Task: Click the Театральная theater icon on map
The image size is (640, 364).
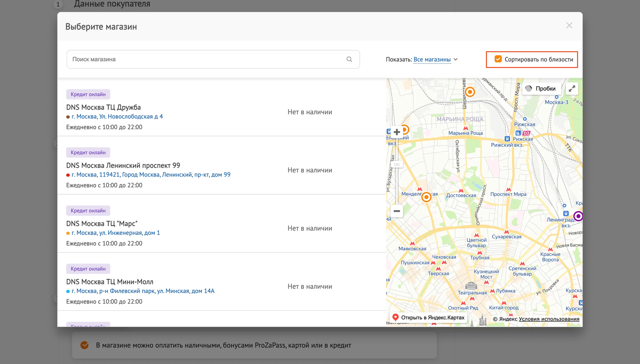Action: click(x=471, y=286)
